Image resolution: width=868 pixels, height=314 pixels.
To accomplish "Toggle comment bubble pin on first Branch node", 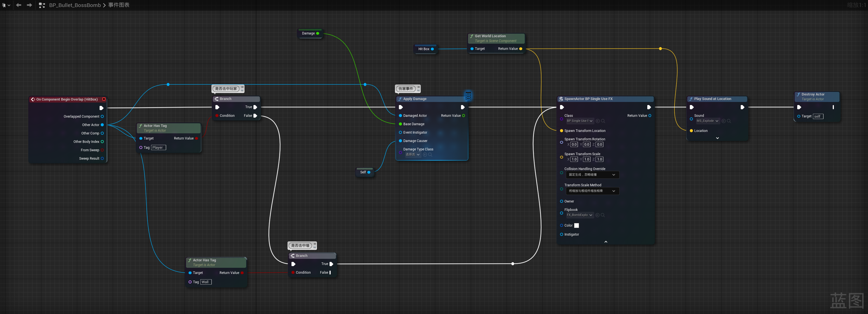I will point(242,87).
